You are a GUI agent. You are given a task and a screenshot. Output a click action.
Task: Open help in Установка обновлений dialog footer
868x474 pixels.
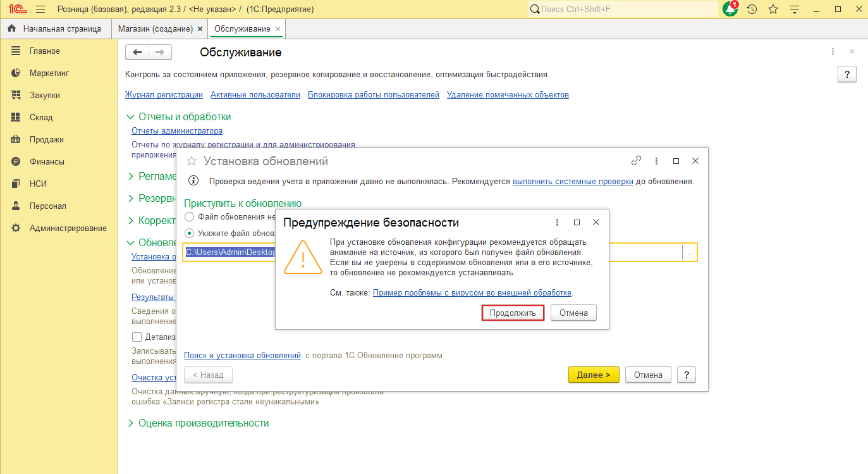point(687,375)
